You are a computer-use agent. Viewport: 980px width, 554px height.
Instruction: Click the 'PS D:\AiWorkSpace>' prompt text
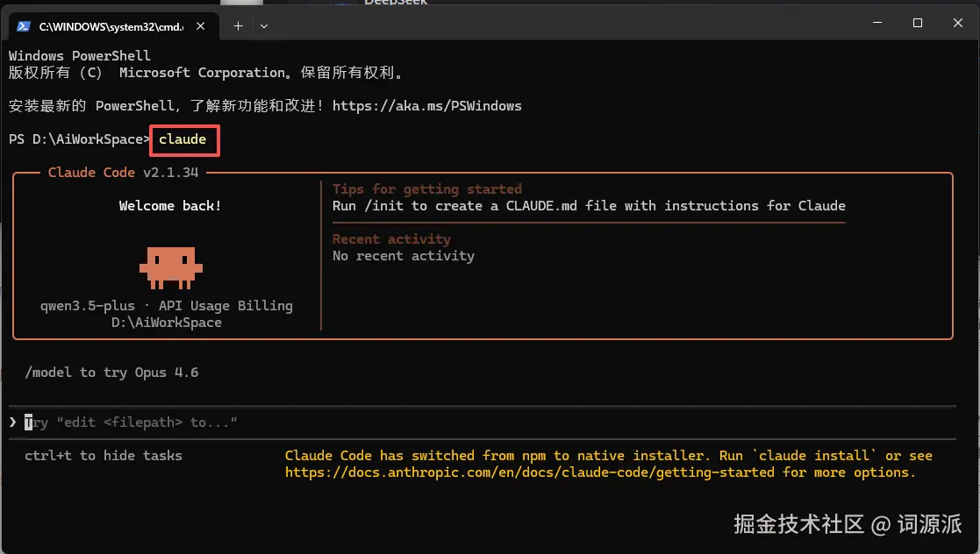click(79, 139)
